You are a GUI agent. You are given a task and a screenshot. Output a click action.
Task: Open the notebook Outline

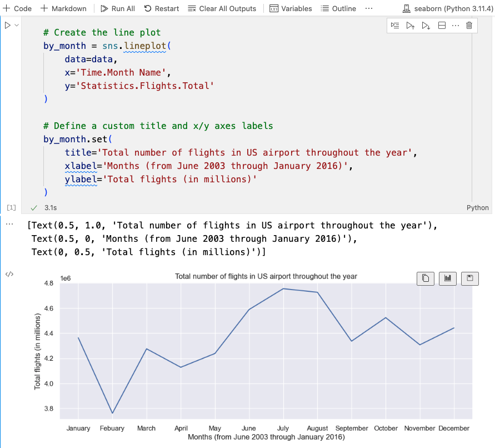point(337,8)
